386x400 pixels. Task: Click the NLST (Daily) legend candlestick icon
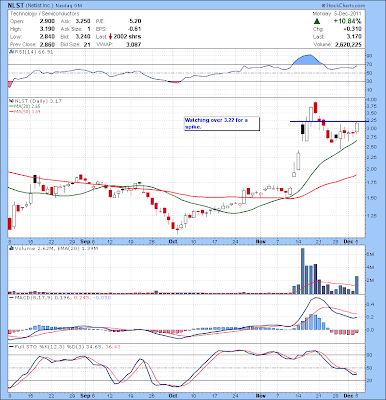[x=10, y=101]
